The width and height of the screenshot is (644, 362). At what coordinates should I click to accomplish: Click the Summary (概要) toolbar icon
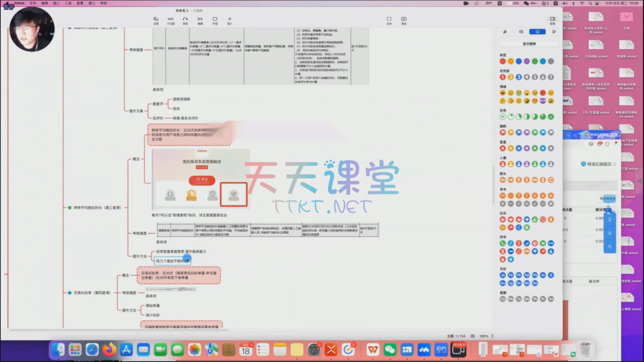[x=200, y=19]
